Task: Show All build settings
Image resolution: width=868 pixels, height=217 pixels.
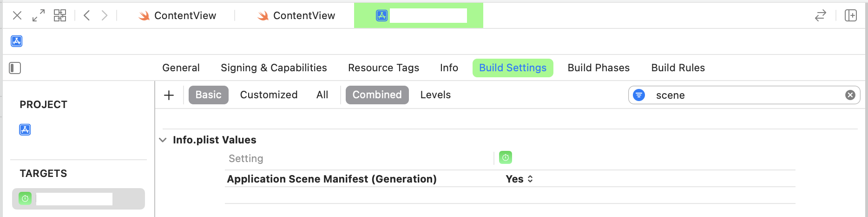Action: pyautogui.click(x=322, y=95)
